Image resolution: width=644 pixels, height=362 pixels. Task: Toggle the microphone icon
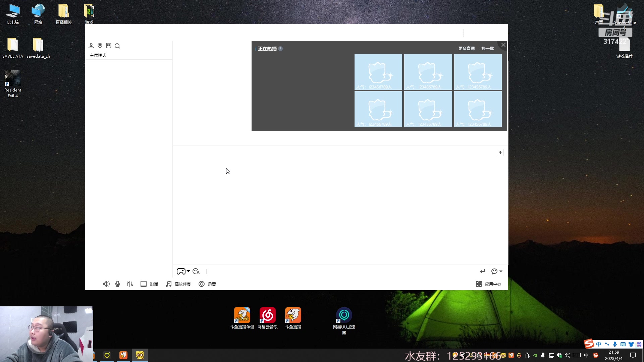click(x=118, y=284)
